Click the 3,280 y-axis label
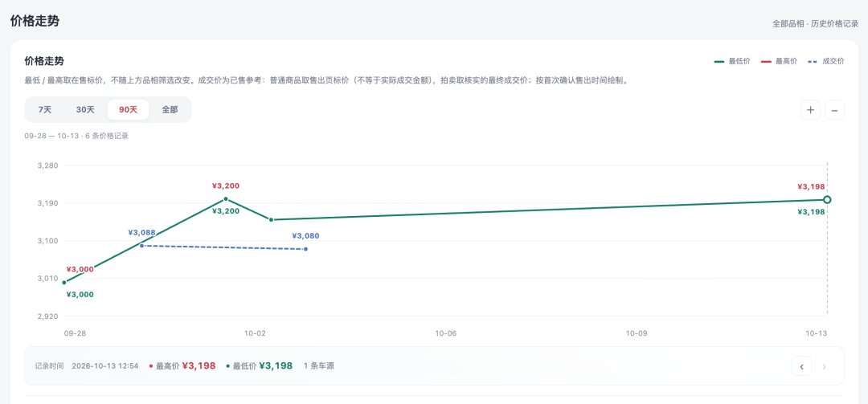The width and height of the screenshot is (868, 404). point(47,165)
